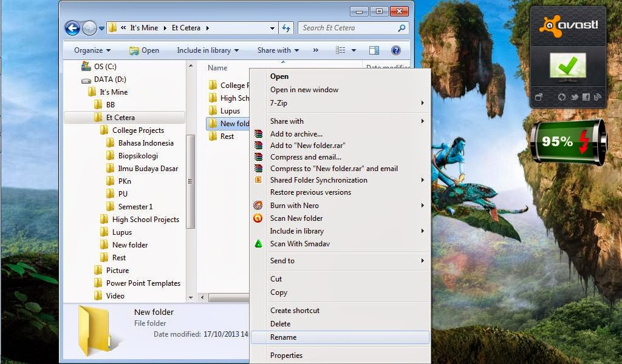The image size is (622, 364).
Task: Click the folder icon beside Open in toolbar
Action: click(134, 50)
